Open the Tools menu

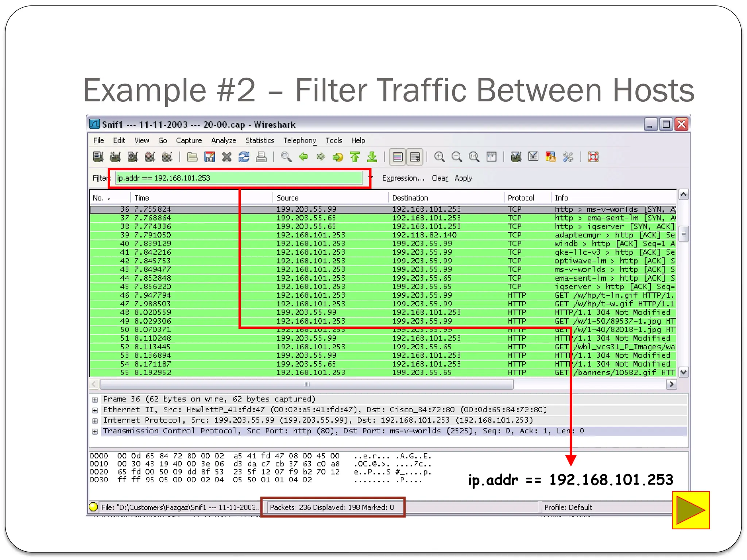tap(334, 140)
